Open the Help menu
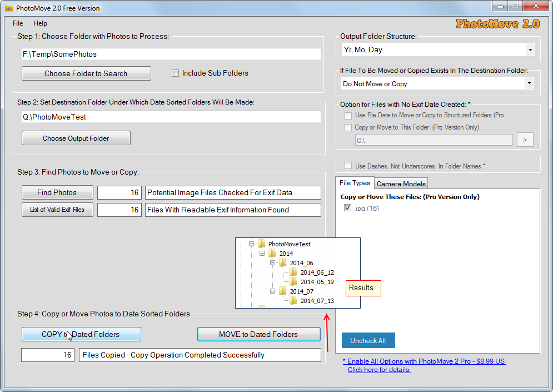553x392 pixels. (40, 23)
